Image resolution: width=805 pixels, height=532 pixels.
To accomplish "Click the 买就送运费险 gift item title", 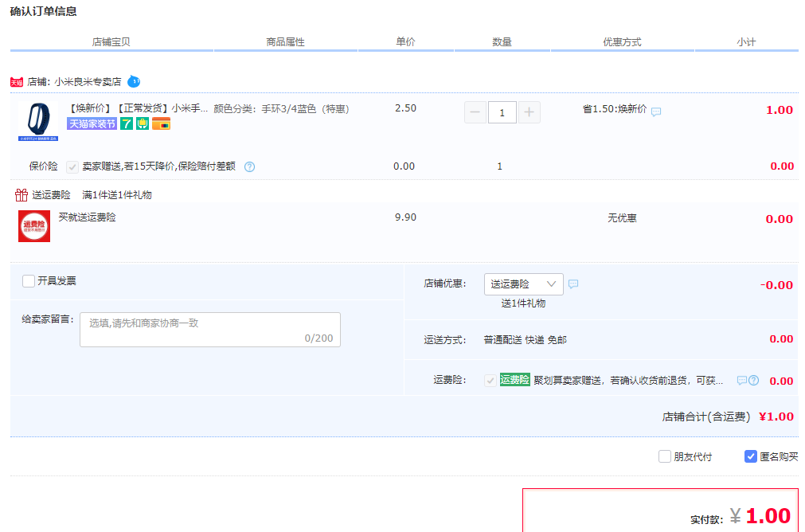I will [88, 217].
